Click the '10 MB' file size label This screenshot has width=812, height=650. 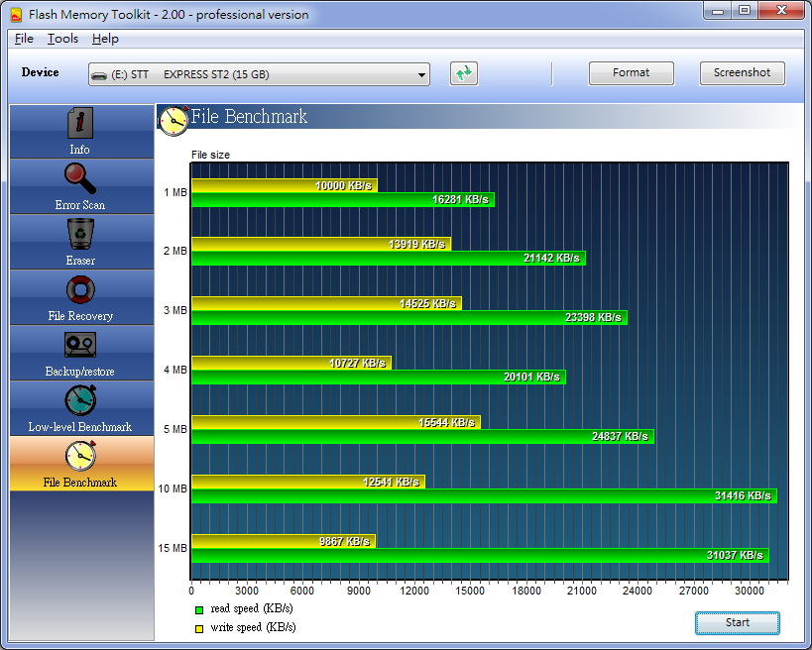173,489
